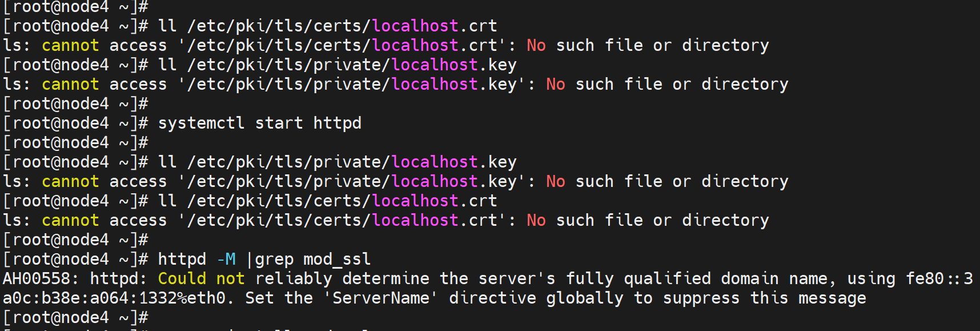The image size is (980, 331).
Task: Click the 'mod_ssl' search term
Action: (x=337, y=260)
